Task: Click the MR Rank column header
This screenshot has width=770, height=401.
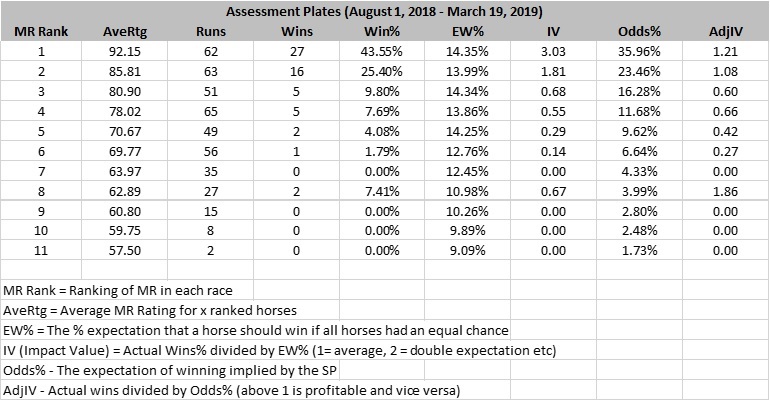Action: (x=41, y=32)
